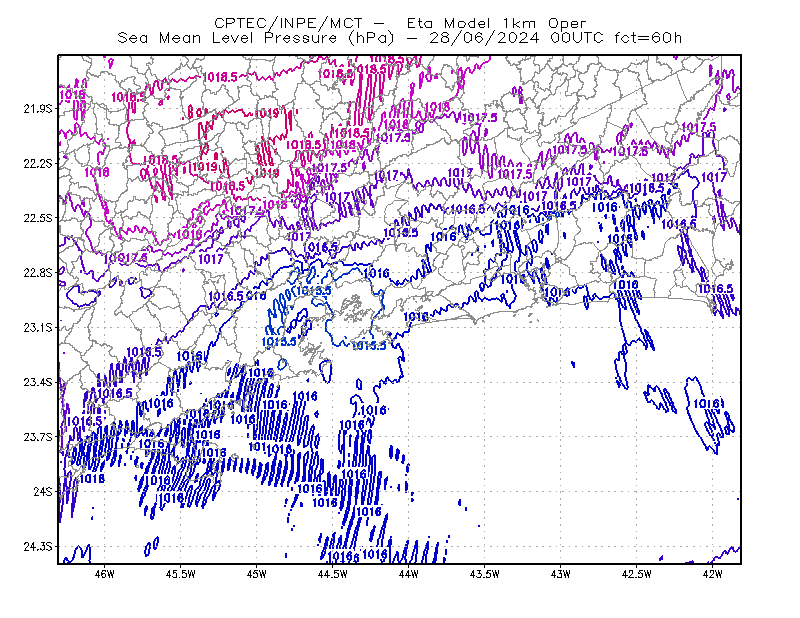Click the 23.1S latitude axis label

pos(38,327)
